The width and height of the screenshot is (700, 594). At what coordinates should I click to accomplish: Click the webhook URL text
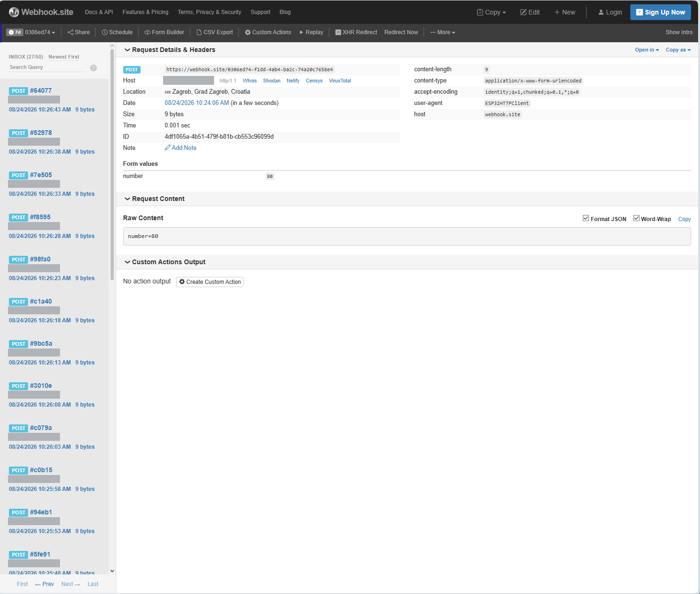(249, 69)
